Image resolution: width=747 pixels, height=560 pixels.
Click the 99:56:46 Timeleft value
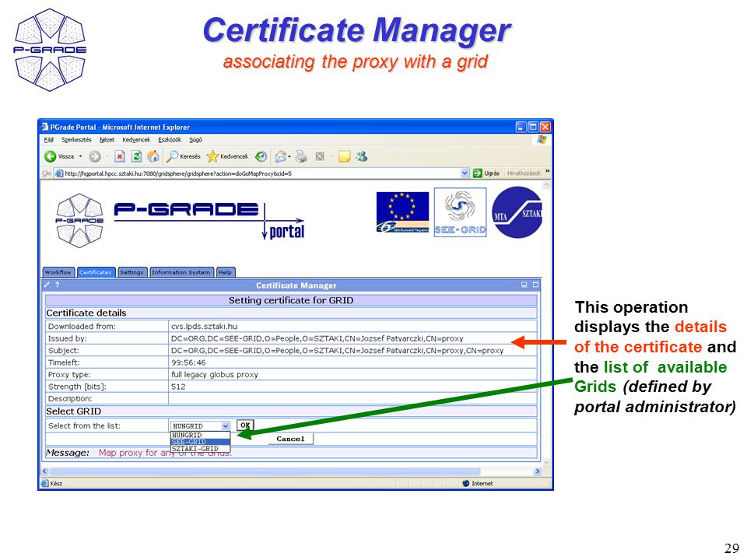[188, 362]
